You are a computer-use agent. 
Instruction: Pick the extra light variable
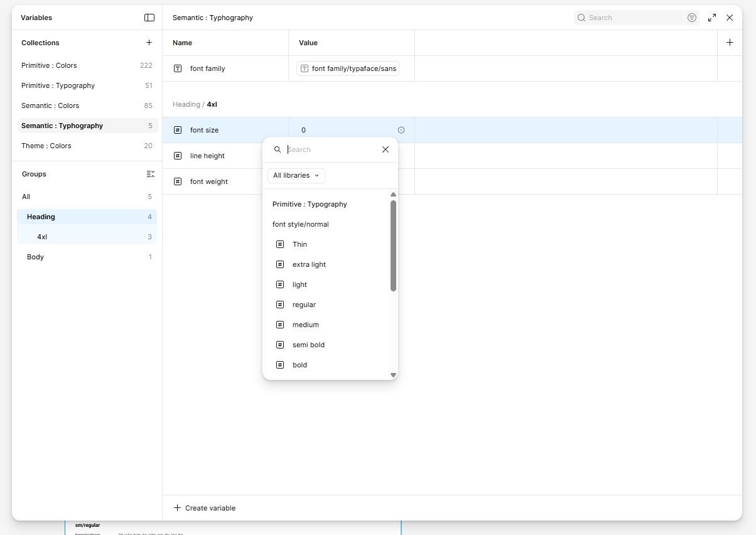pos(309,264)
